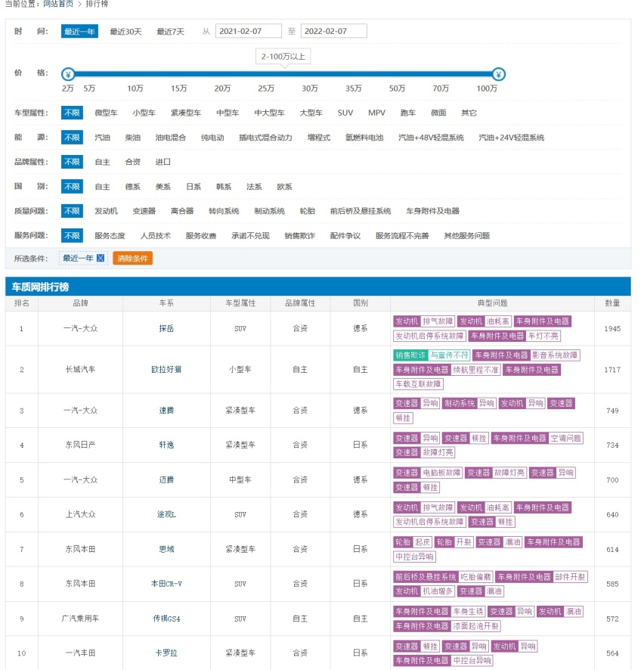The image size is (644, 670).
Task: Go to 网站首页 in the breadcrumb
Action: (58, 4)
